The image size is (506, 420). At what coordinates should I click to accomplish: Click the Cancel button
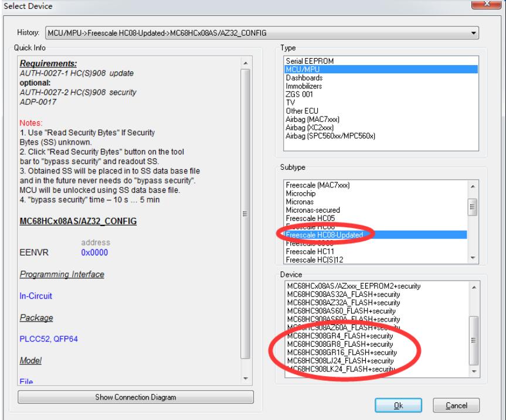click(456, 405)
